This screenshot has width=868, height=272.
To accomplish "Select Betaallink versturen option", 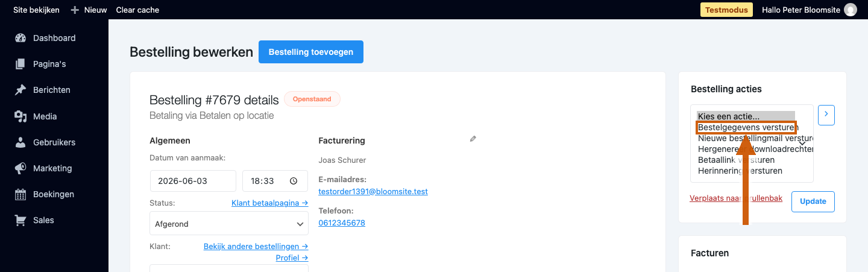I will pos(737,160).
